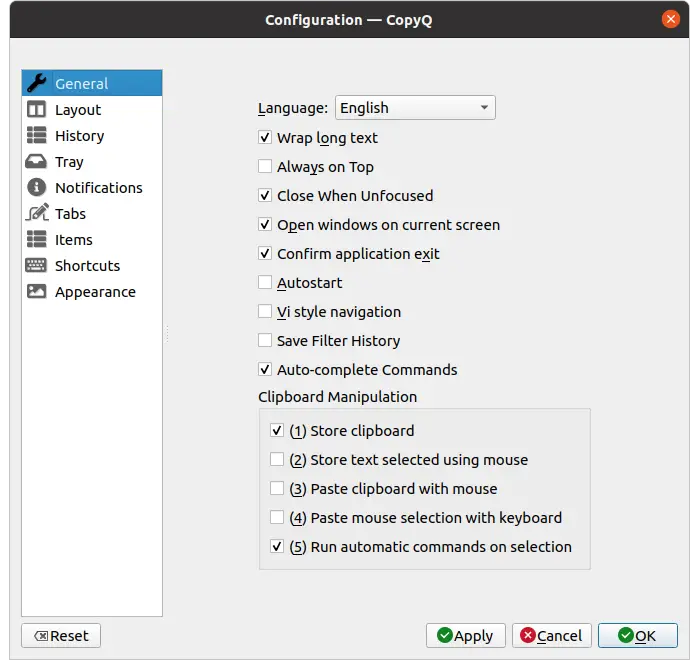Image resolution: width=699 pixels, height=669 pixels.
Task: Open the Language dropdown showing English
Action: (415, 108)
